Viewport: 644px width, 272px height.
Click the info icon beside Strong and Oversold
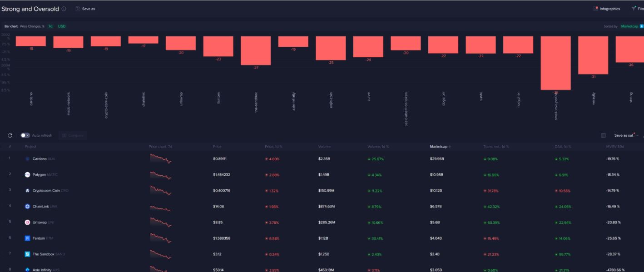pos(64,9)
